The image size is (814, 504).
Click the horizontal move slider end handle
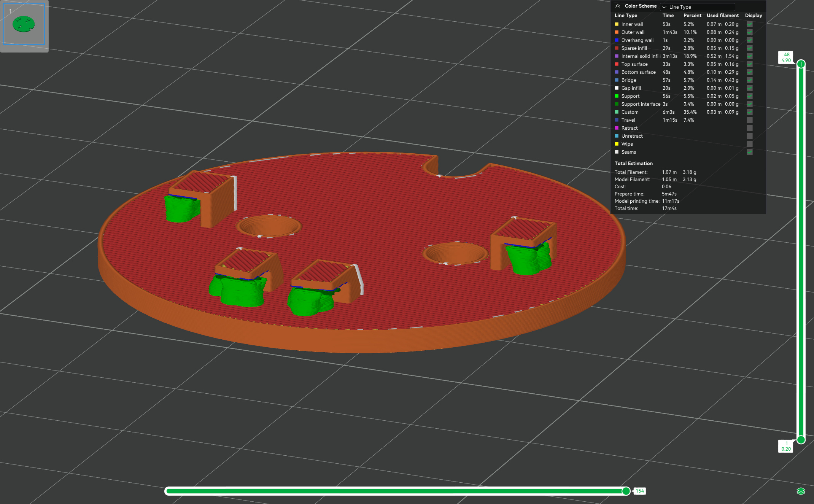626,491
